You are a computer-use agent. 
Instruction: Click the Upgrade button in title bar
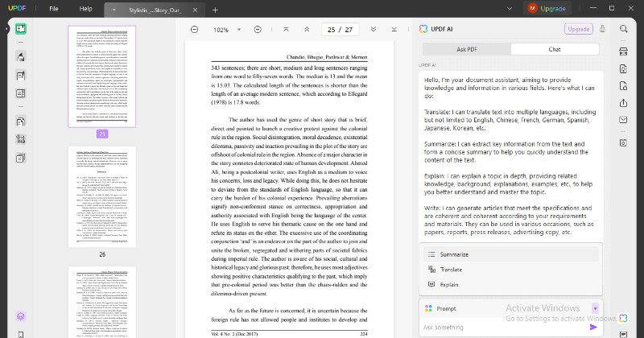tap(547, 9)
